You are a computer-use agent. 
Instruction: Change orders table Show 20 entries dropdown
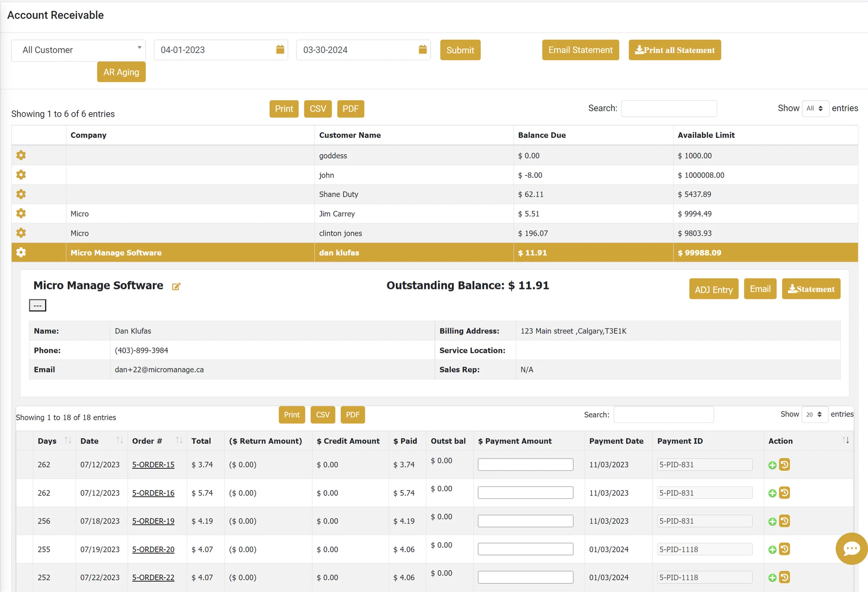click(814, 414)
